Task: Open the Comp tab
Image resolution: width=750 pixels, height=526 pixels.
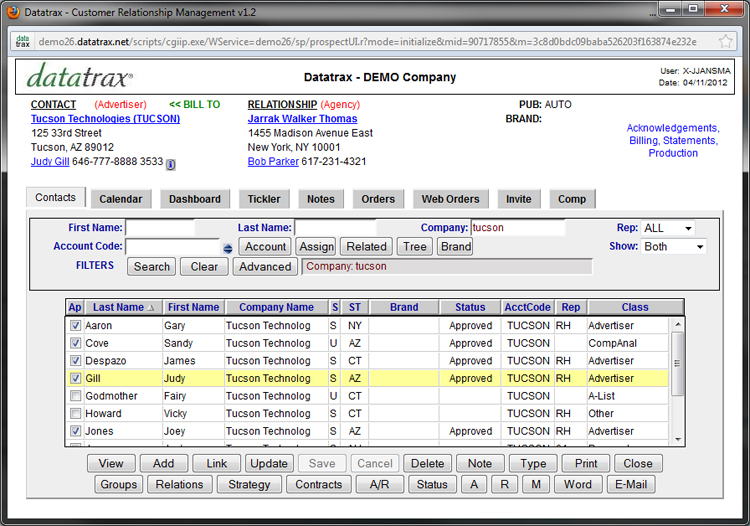Action: (x=572, y=199)
